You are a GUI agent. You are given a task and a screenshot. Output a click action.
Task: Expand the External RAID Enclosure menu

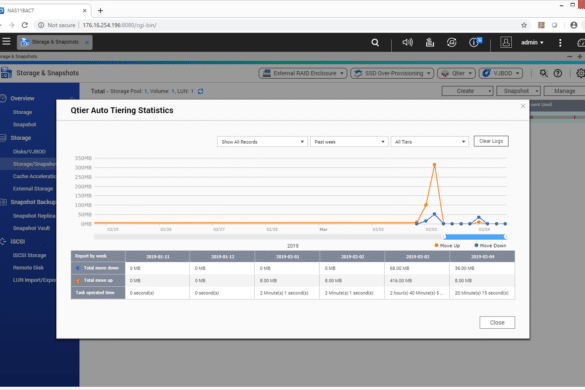point(303,73)
